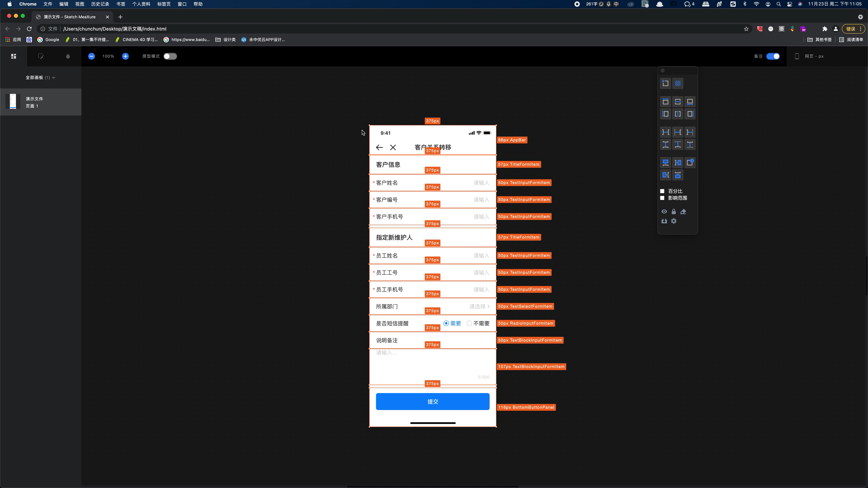Open MeaXure panel settings gear
Image resolution: width=868 pixels, height=488 pixels.
click(674, 221)
